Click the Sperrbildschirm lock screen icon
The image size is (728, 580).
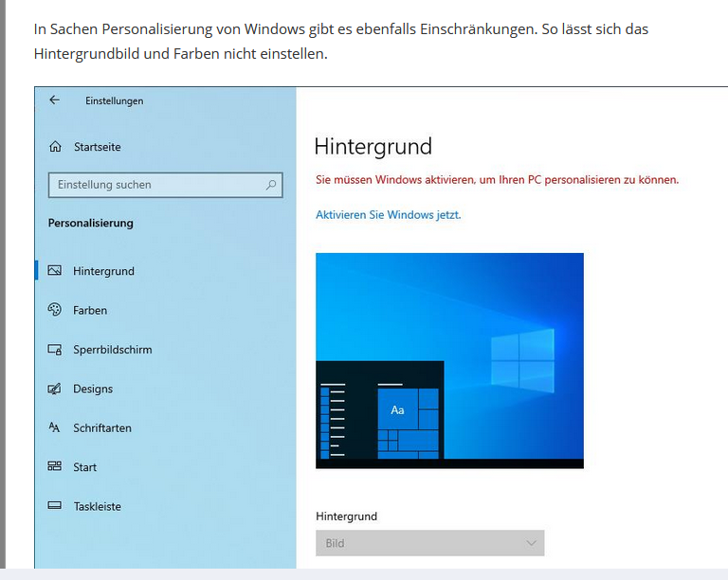point(55,350)
